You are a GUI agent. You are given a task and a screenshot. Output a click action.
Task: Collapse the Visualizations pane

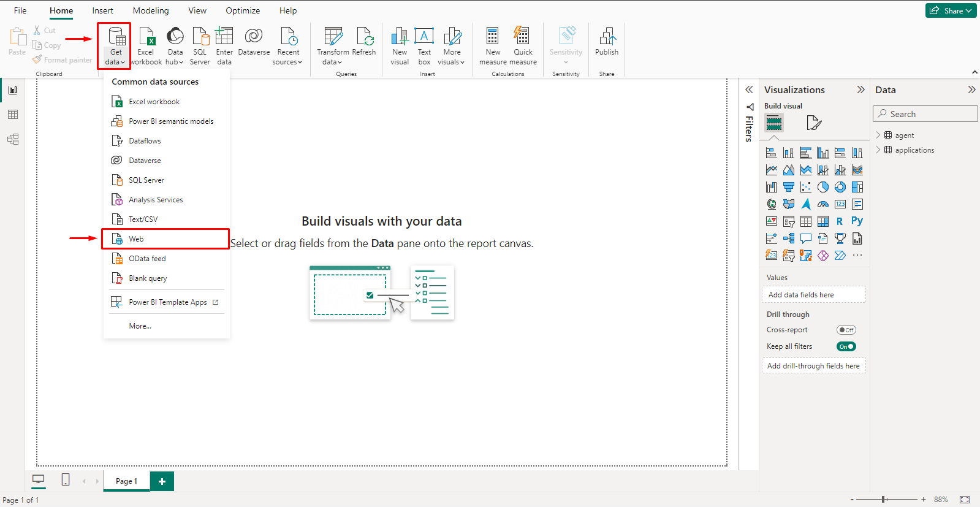tap(860, 90)
